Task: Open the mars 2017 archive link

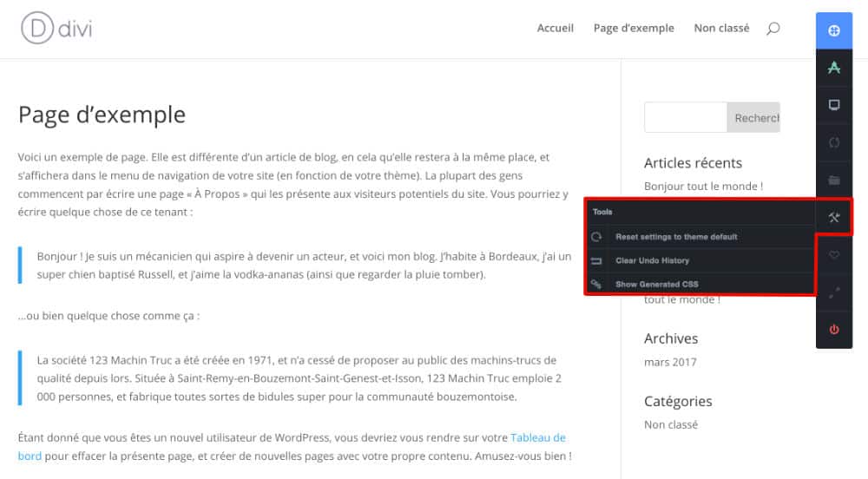Action: (670, 362)
